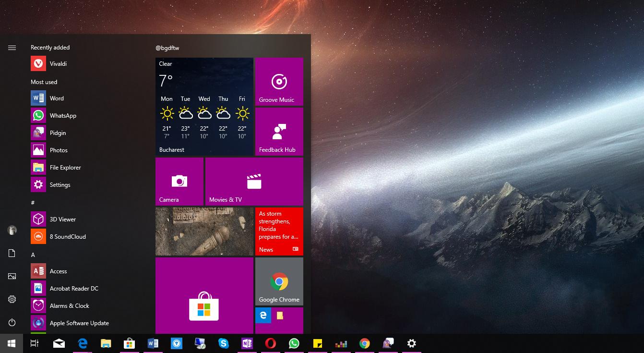Open the 'A' letter index header

coord(33,255)
